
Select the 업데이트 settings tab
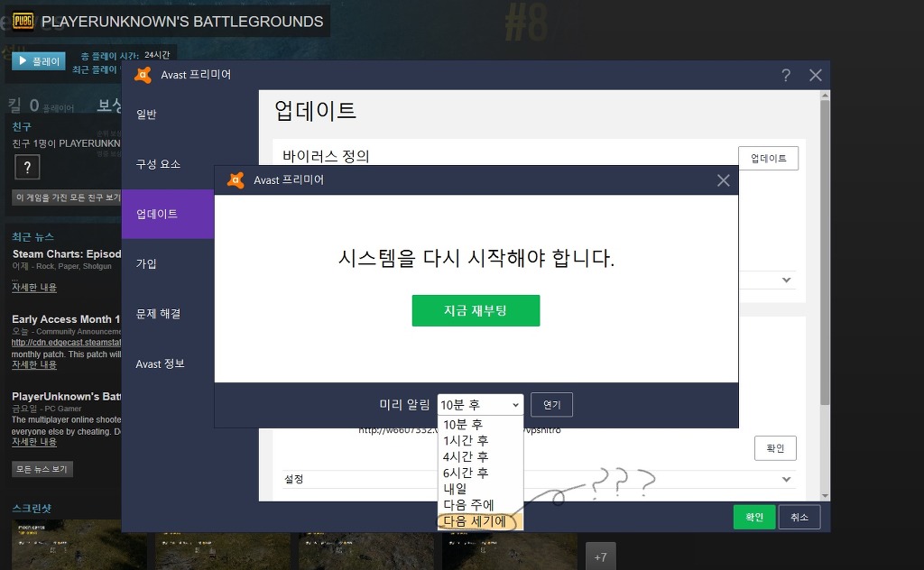(168, 214)
